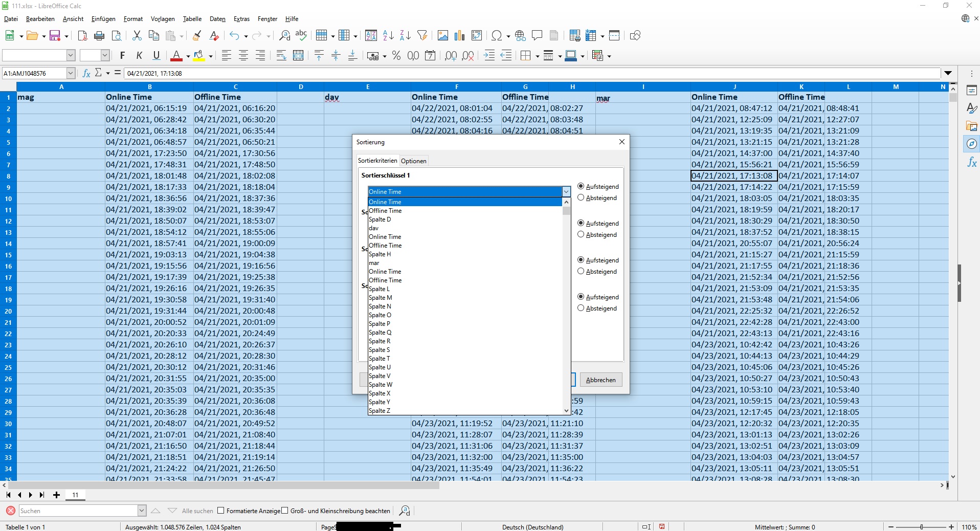Choose 'Spalte D' in sort key list

pos(380,219)
